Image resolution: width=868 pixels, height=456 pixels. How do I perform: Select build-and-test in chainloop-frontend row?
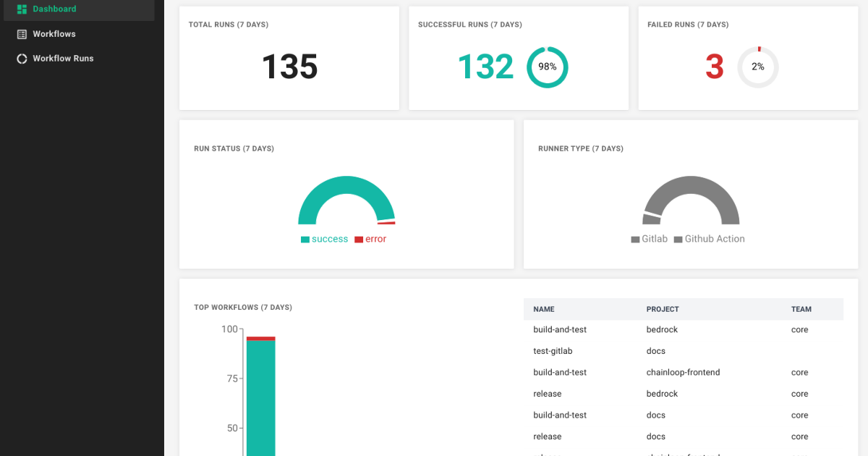coord(560,372)
